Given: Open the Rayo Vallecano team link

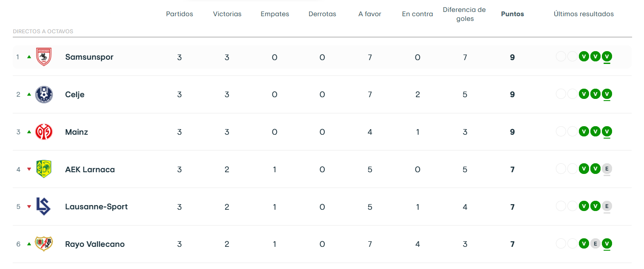Looking at the screenshot, I should (x=95, y=244).
